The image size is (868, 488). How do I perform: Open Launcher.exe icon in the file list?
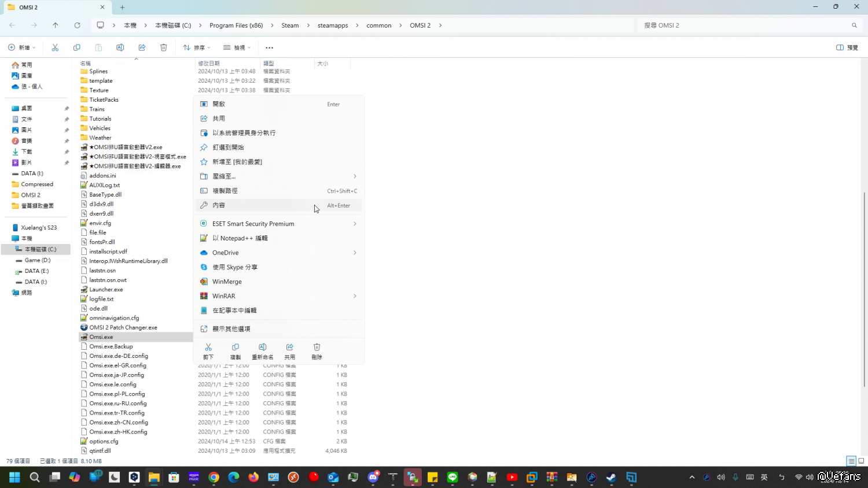(84, 290)
